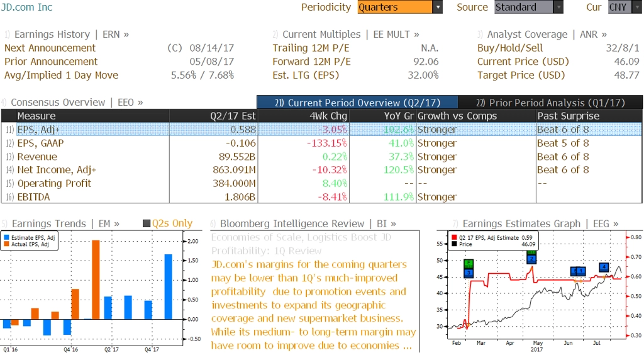This screenshot has width=644, height=355.
Task: Click tallest orange Actual EPS bar
Action: (96, 280)
